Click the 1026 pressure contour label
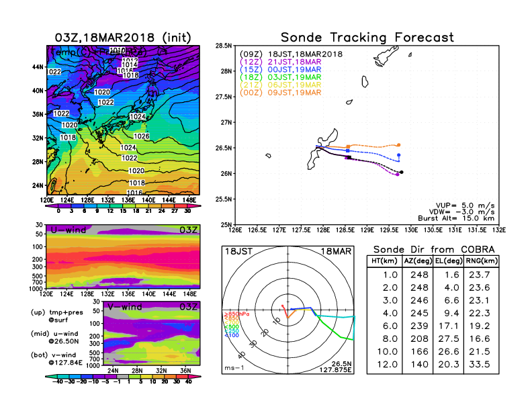 (141, 136)
